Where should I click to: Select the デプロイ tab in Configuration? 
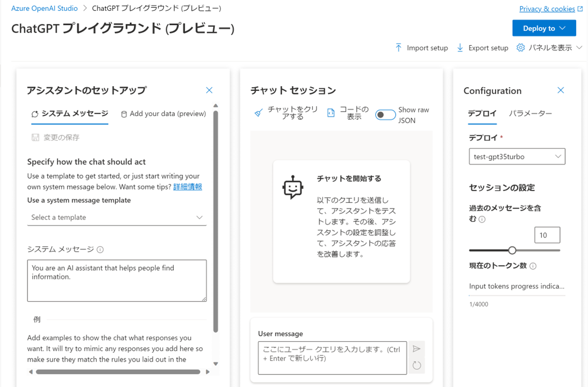tap(482, 113)
